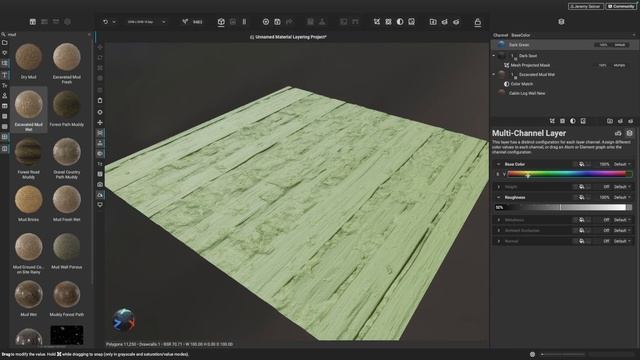Toggle the Normal channel switch
640x360 pixels.
[582, 241]
